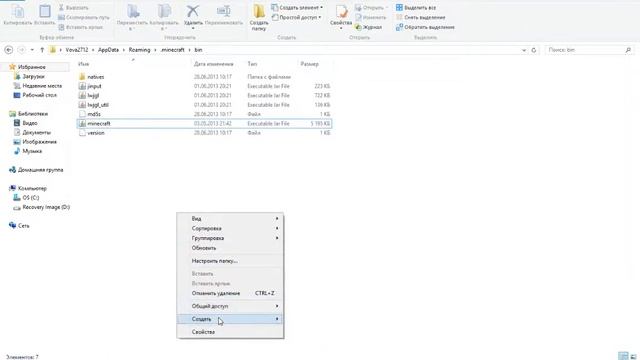The image size is (640, 360).
Task: Click AppData in the address breadcrumb
Action: point(108,50)
